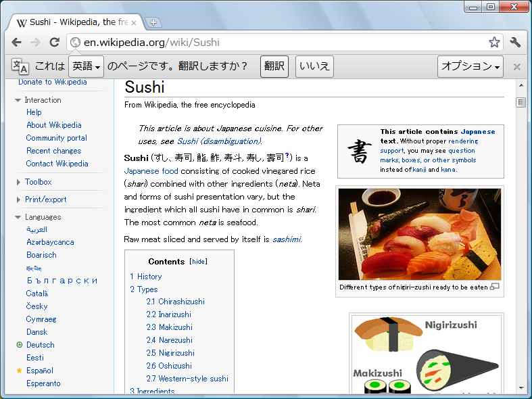Switch to Deutsch language version
Viewport: 532px width, 399px height.
(x=41, y=345)
